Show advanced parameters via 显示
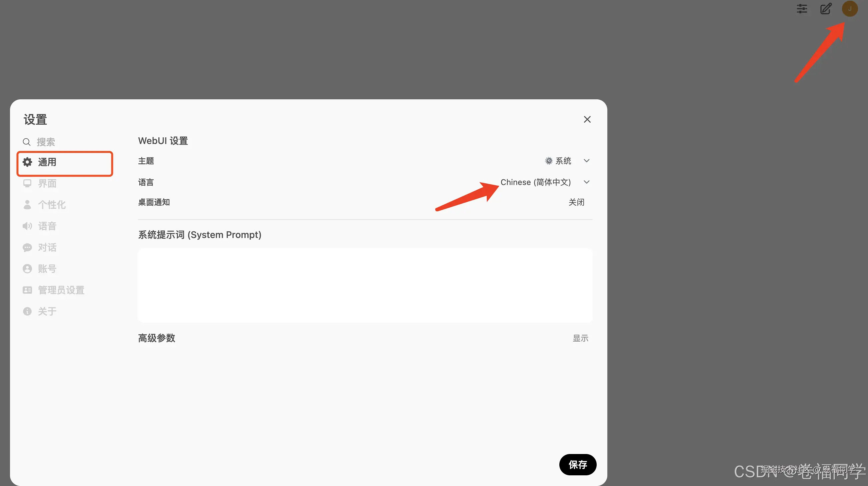Viewport: 868px width, 486px height. (580, 338)
